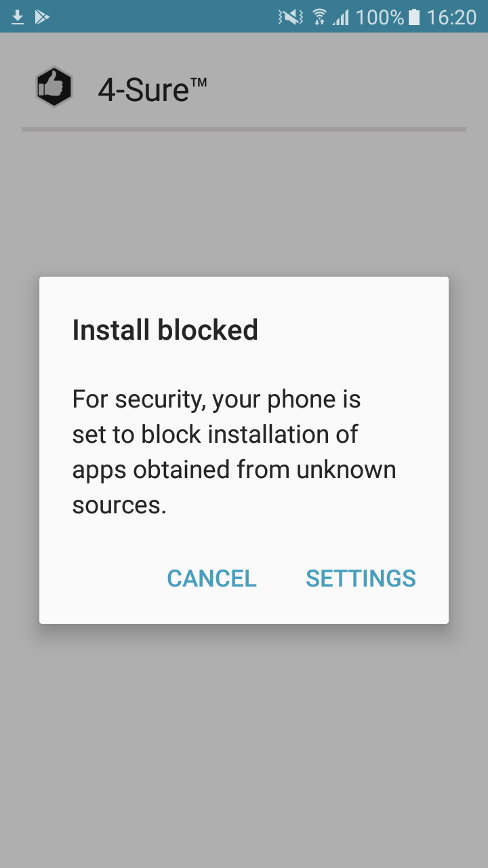
Task: Tap the cellular signal bars icon
Action: pos(340,17)
